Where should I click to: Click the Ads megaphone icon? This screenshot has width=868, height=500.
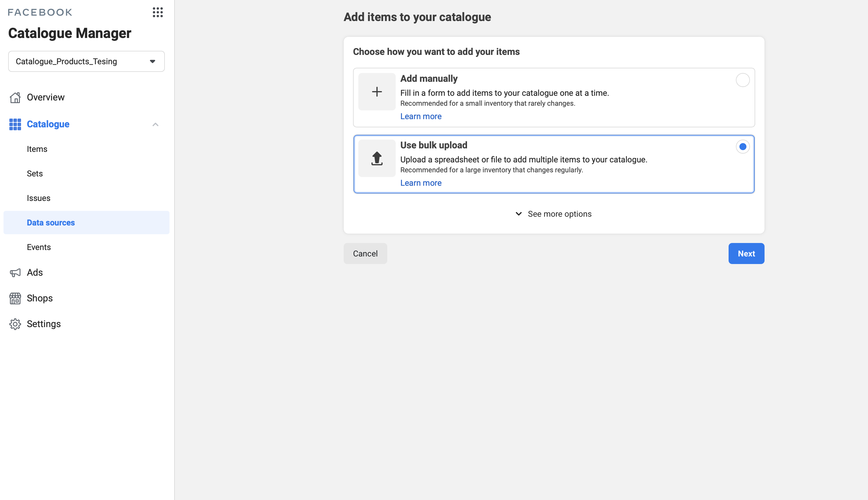point(15,272)
